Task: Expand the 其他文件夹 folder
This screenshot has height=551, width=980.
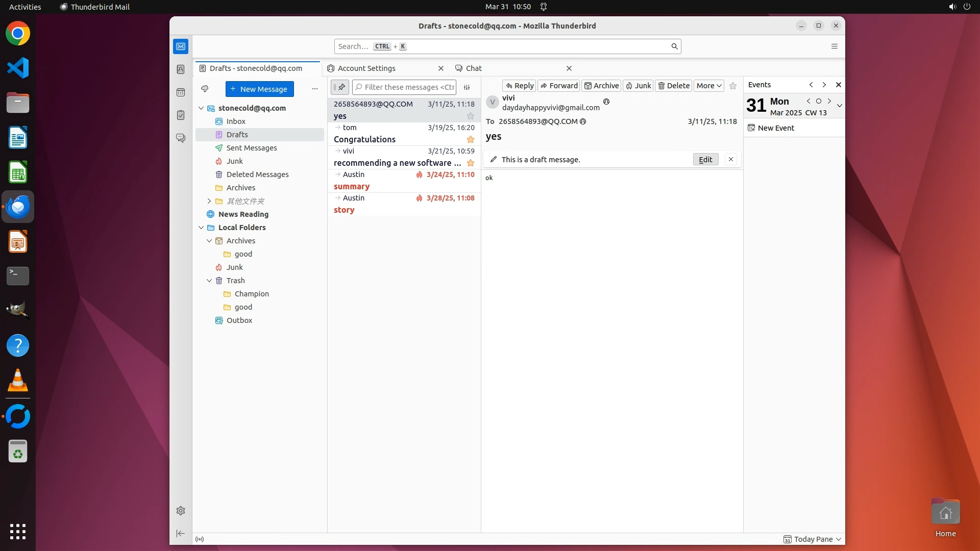Action: pyautogui.click(x=209, y=201)
